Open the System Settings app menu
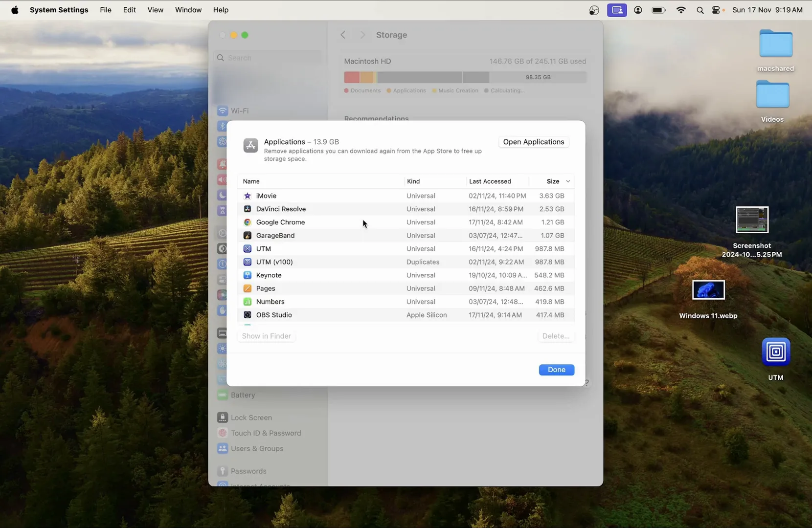812x528 pixels. [x=59, y=10]
